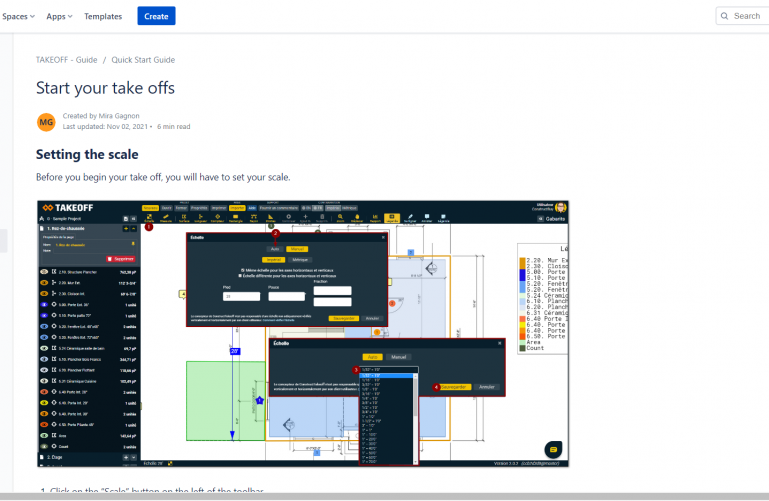The width and height of the screenshot is (769, 501).
Task: Click the Ouvrir menu button
Action: pos(167,208)
